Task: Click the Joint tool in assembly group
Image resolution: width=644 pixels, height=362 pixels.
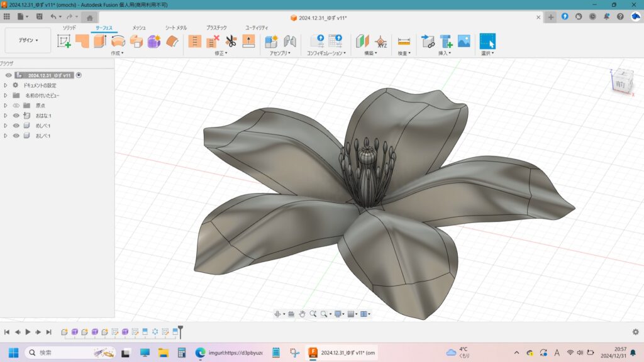Action: point(290,41)
